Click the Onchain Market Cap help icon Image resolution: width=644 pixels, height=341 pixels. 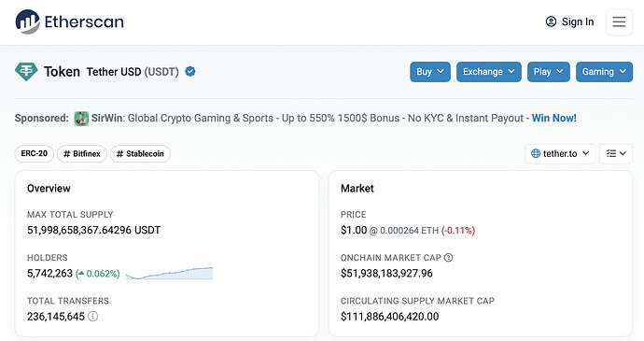point(449,258)
